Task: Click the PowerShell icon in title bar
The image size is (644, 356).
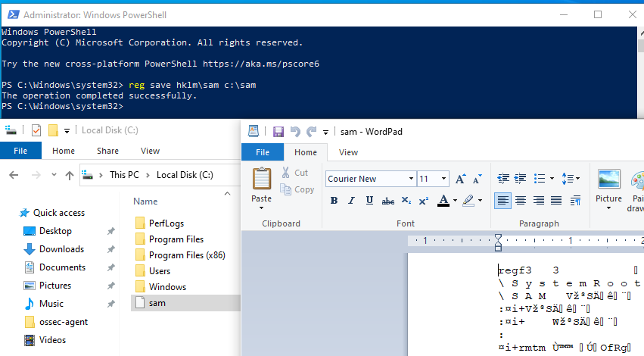Action: click(13, 15)
